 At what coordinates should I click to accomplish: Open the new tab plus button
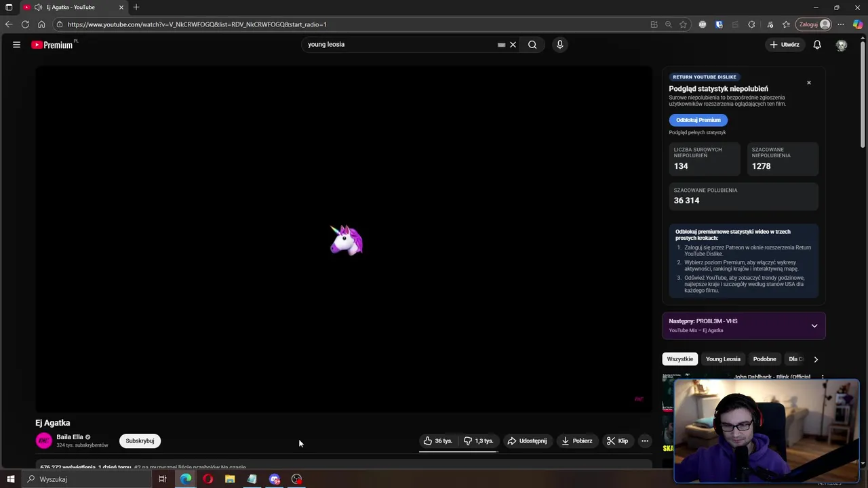coord(136,7)
